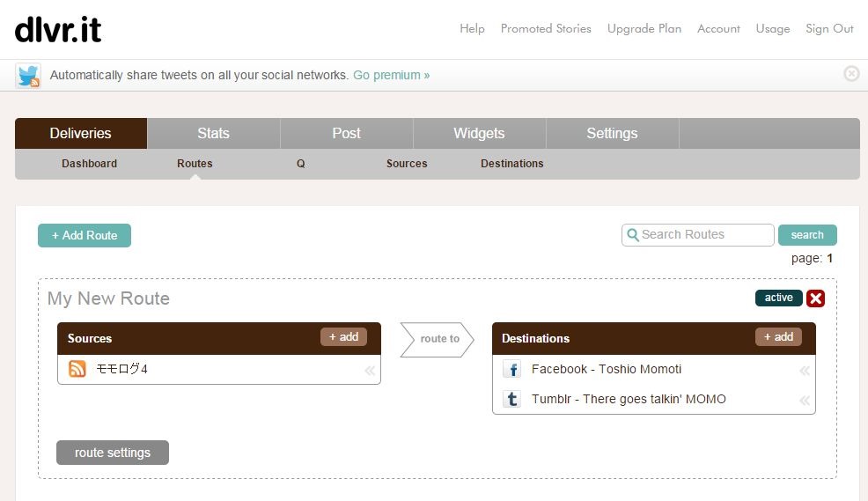Open the Deliveries tab

(81, 134)
